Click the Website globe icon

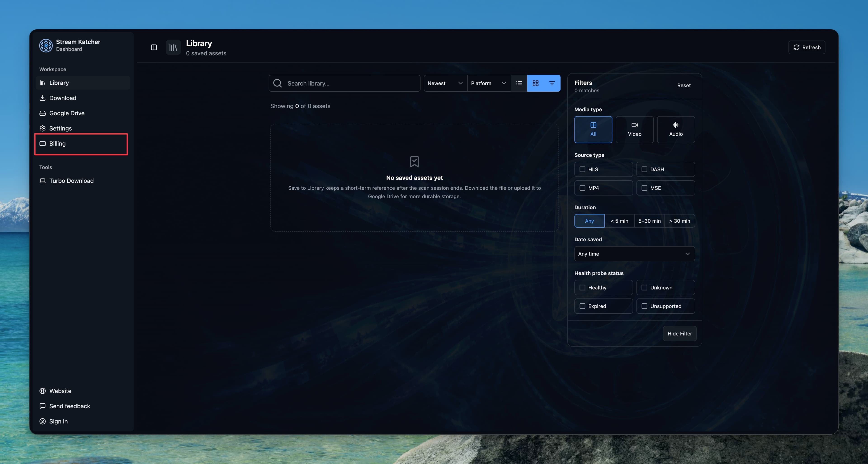[x=42, y=391]
